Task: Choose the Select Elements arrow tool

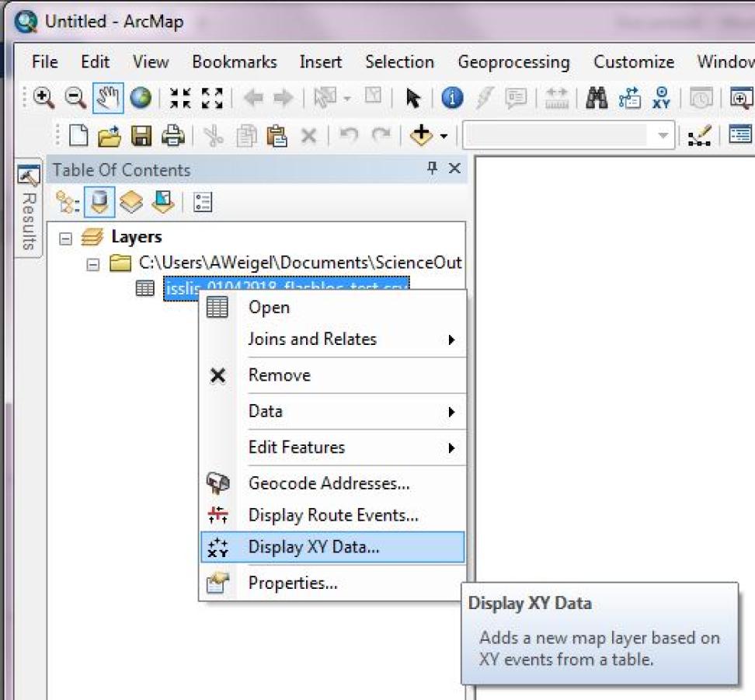Action: 413,98
